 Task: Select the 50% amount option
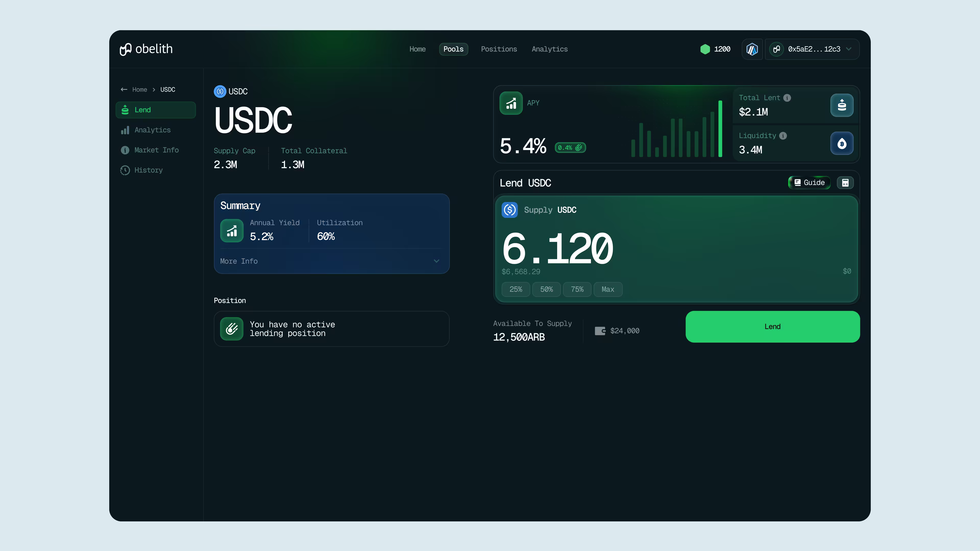(x=546, y=289)
